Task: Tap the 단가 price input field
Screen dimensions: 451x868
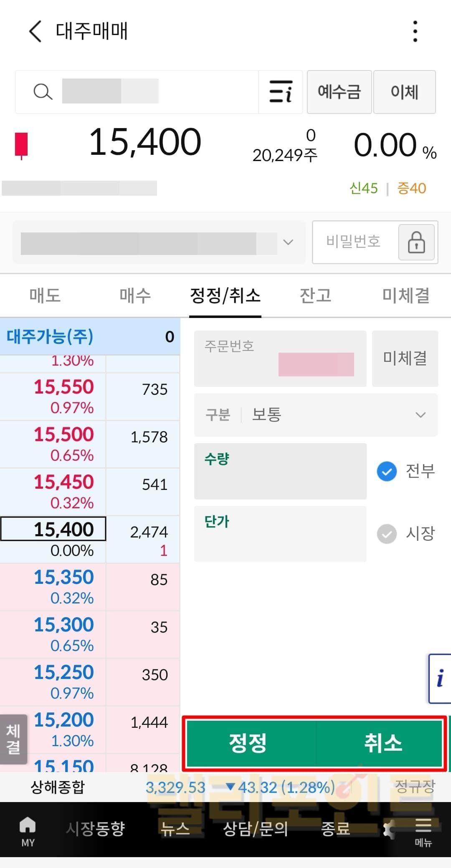Action: [280, 534]
